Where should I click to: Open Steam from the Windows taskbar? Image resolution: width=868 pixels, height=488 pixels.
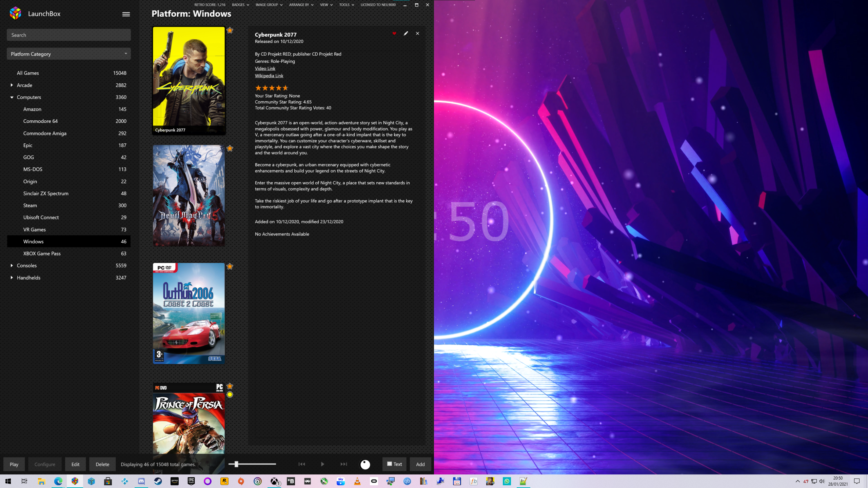click(x=158, y=481)
